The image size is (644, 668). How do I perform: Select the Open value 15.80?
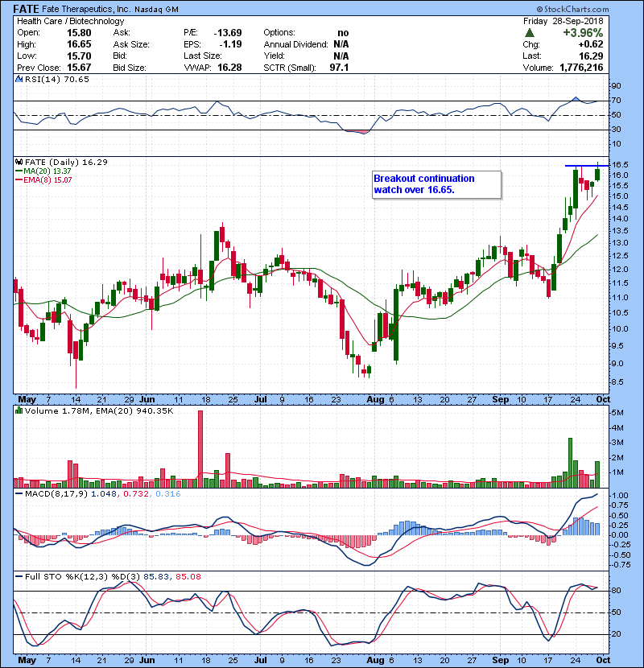[x=79, y=33]
